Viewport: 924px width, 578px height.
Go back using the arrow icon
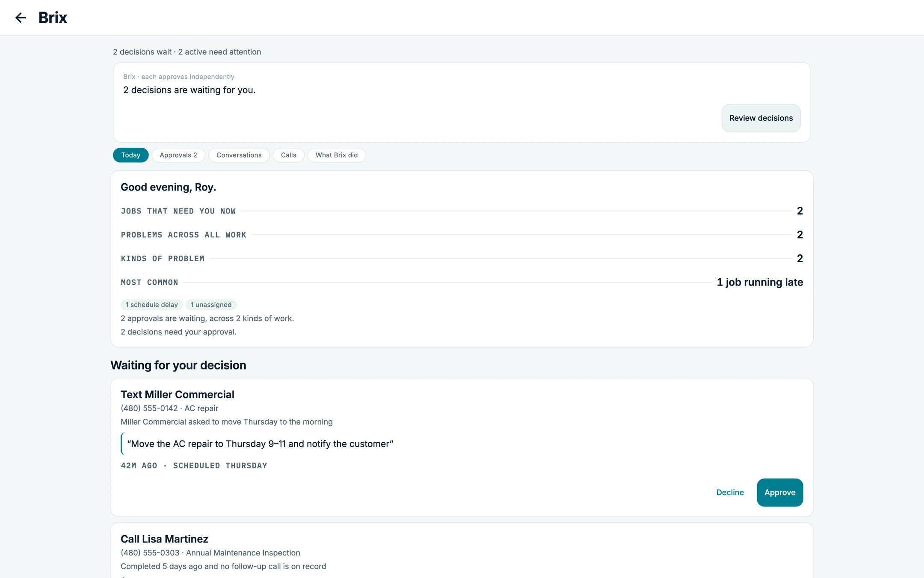click(x=21, y=18)
